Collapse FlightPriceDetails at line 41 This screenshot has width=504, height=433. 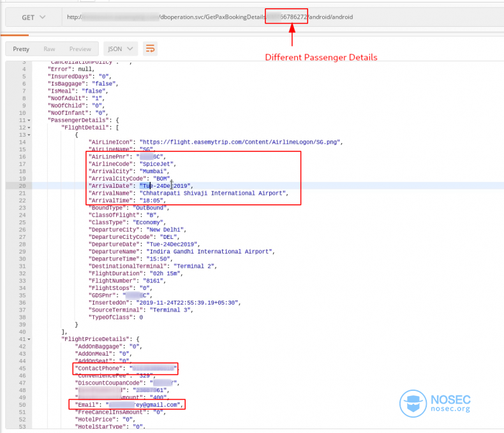(29, 339)
